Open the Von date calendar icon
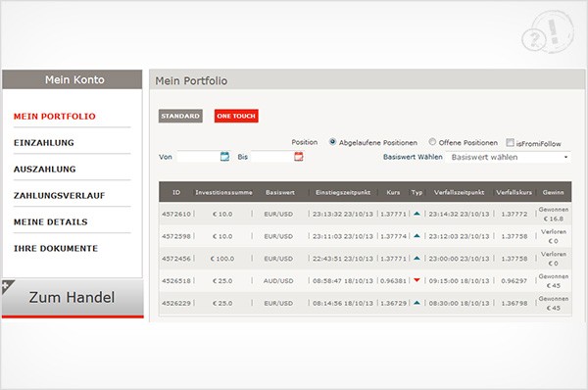This screenshot has height=390, width=588. [224, 156]
